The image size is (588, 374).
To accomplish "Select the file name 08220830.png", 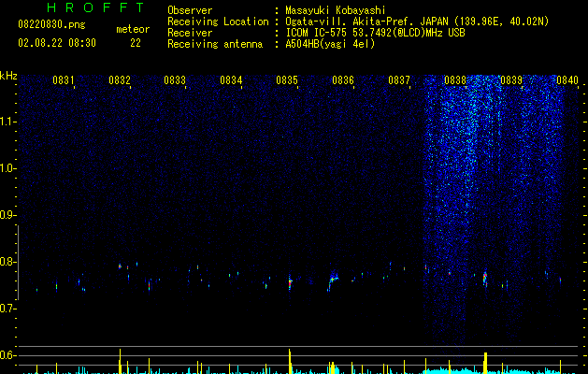I will click(51, 25).
